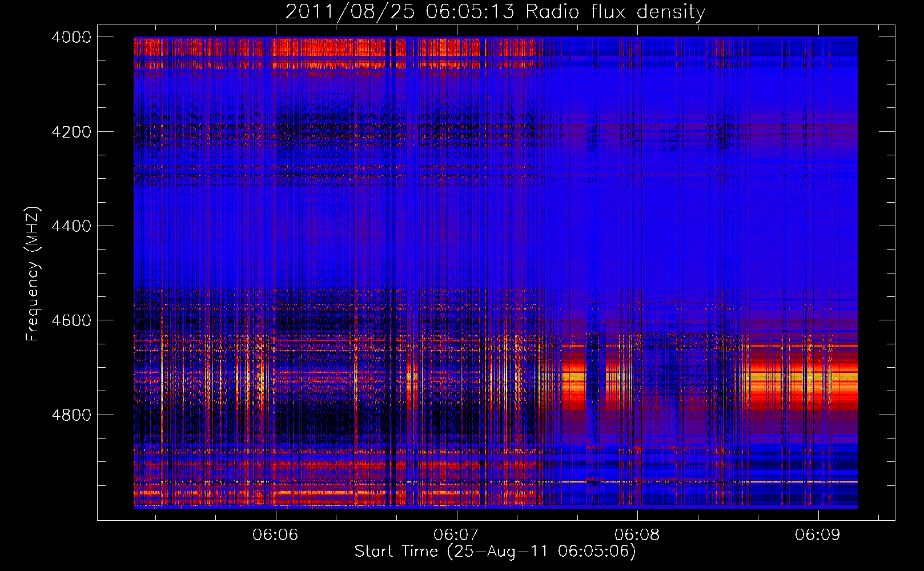Viewport: 924px width, 571px height.
Task: Click the plot title '2011/08/25 06:05:13 Radio flux density'
Action: tap(495, 11)
